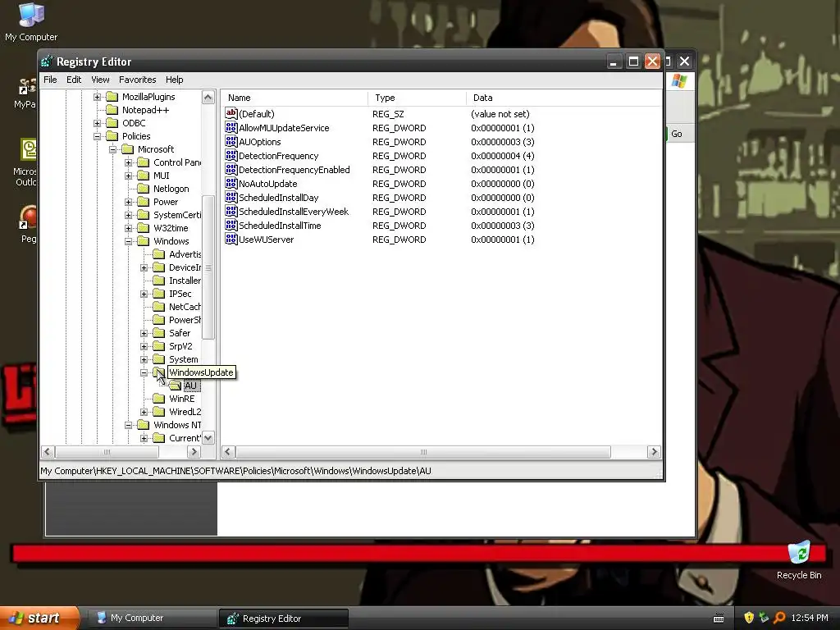The width and height of the screenshot is (840, 630).
Task: Click the registry path in status bar
Action: coord(235,471)
